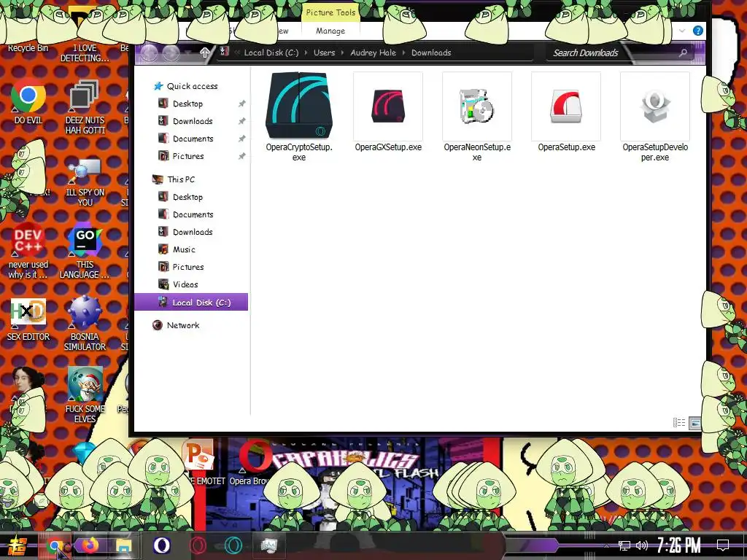747x560 pixels.
Task: Expand the ribbon with the chevron
Action: pyautogui.click(x=682, y=31)
